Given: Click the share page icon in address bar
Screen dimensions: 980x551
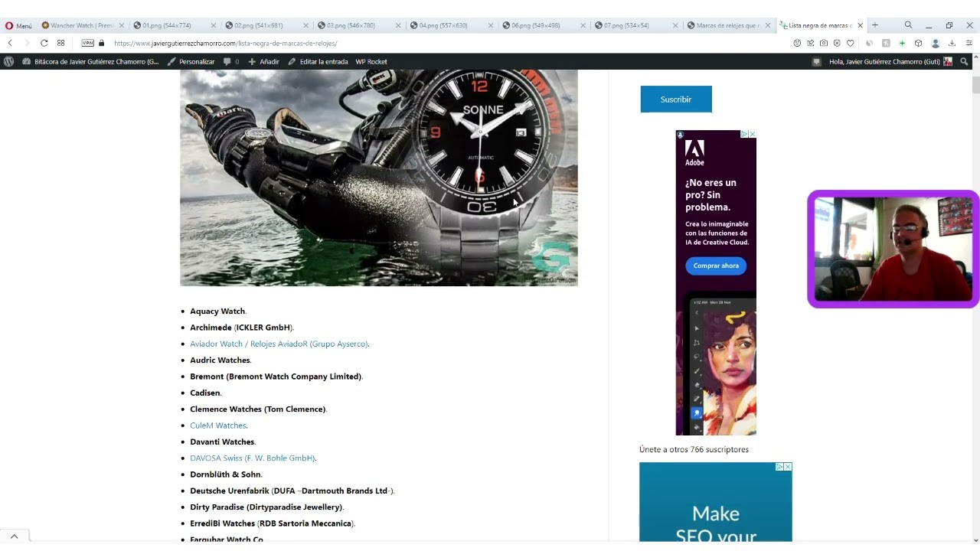Looking at the screenshot, I should (810, 43).
